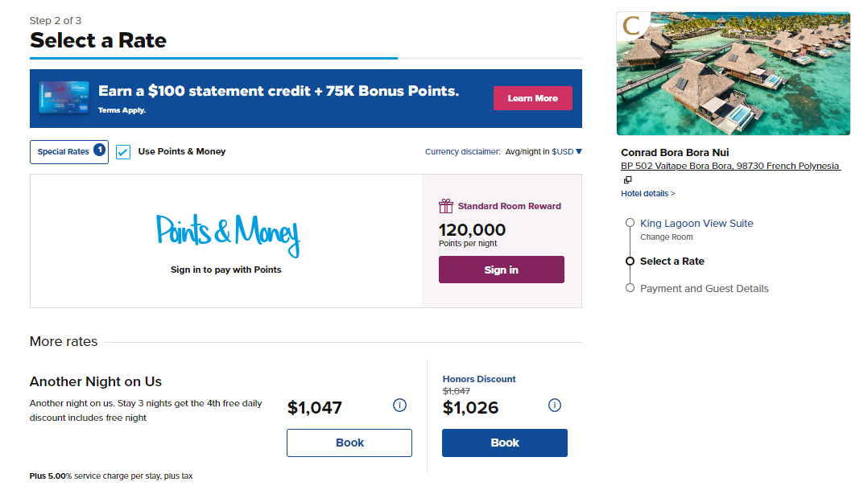Book the Honors Discount rate
The width and height of the screenshot is (868, 486).
[504, 443]
